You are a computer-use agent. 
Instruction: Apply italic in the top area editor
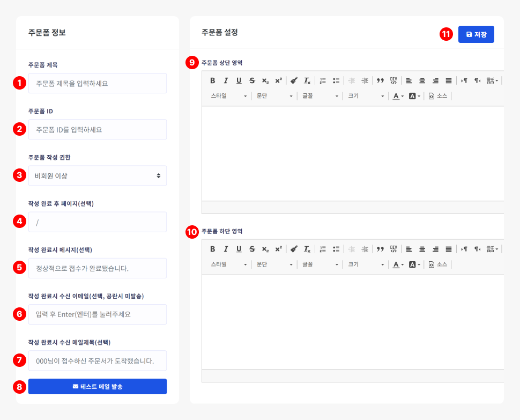(x=226, y=80)
